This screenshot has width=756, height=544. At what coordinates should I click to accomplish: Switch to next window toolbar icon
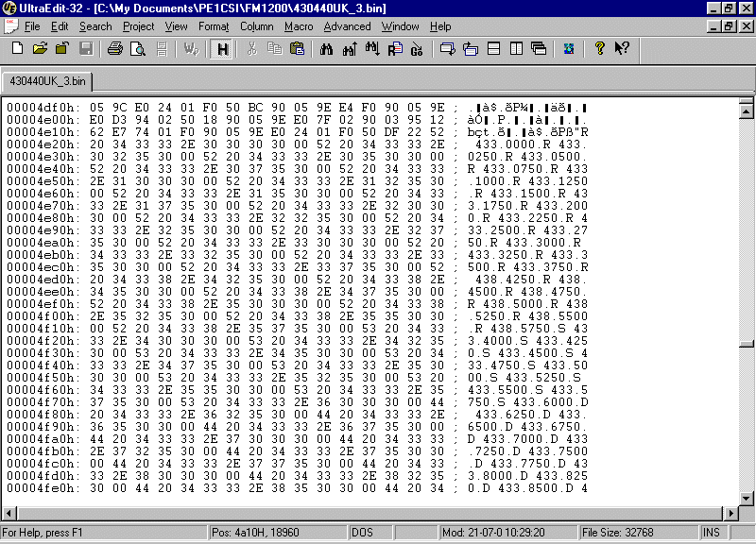(447, 49)
